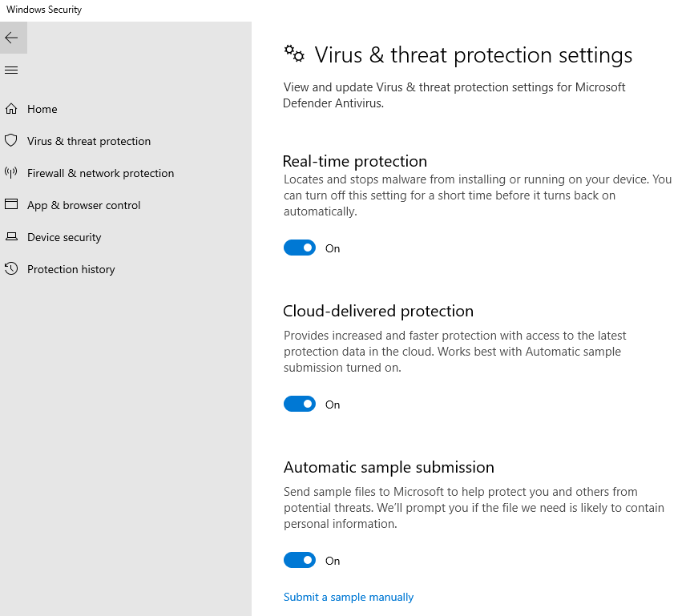The image size is (690, 616).
Task: Go back using the back arrow
Action: click(x=11, y=38)
